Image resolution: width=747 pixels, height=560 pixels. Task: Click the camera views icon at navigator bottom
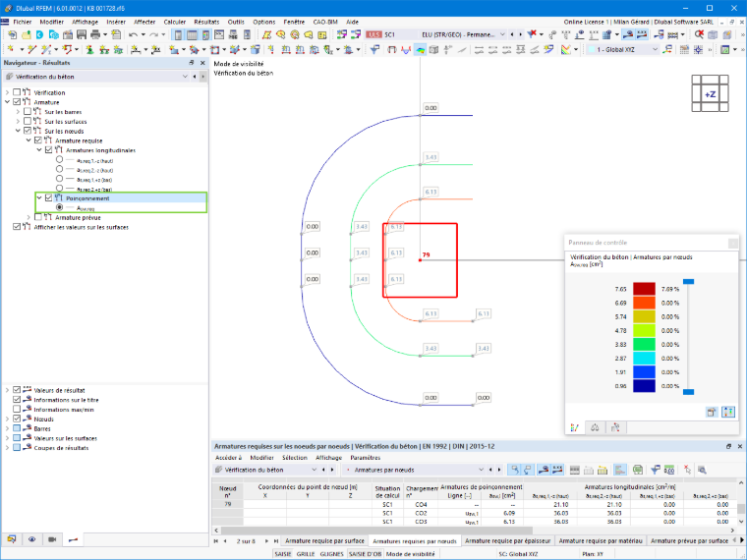[52, 539]
